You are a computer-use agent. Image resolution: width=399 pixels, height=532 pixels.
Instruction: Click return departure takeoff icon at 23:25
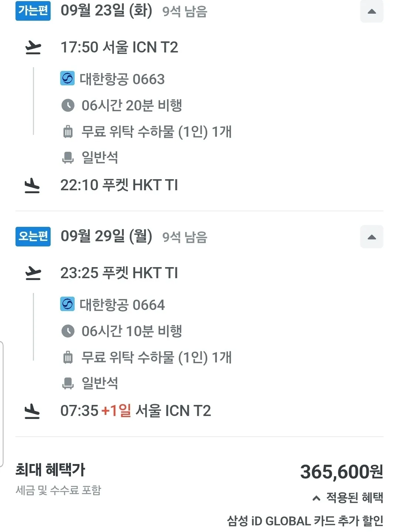pyautogui.click(x=33, y=273)
